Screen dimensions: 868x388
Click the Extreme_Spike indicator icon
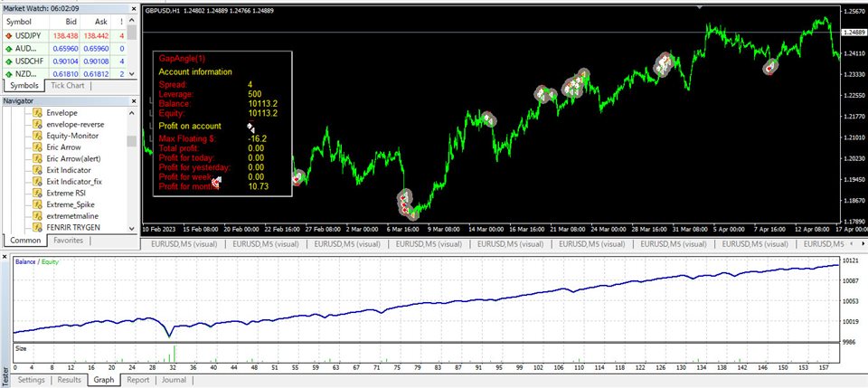click(38, 204)
